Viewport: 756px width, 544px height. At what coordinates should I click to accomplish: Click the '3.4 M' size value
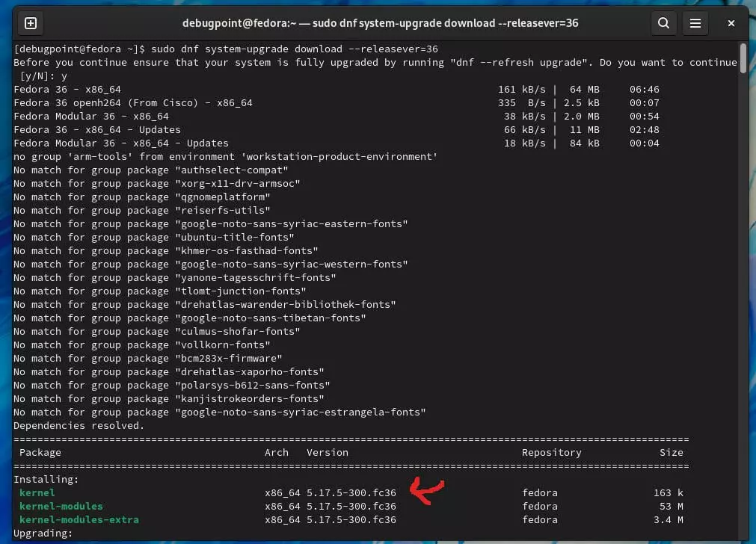point(669,520)
